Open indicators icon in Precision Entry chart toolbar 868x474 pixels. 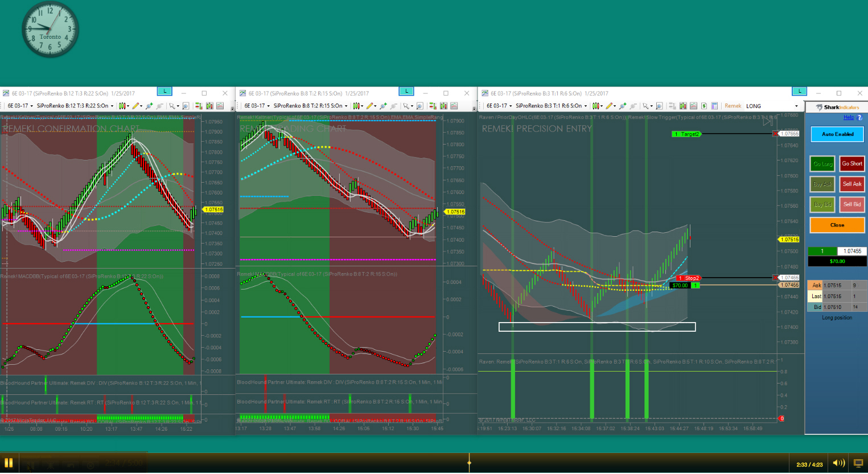tap(682, 106)
